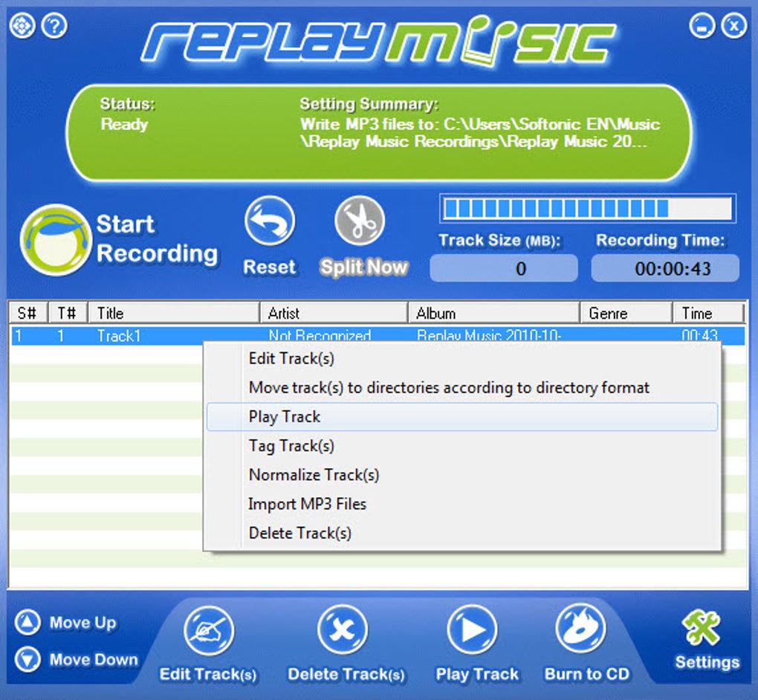Click the Burn to CD flame icon

[x=580, y=629]
